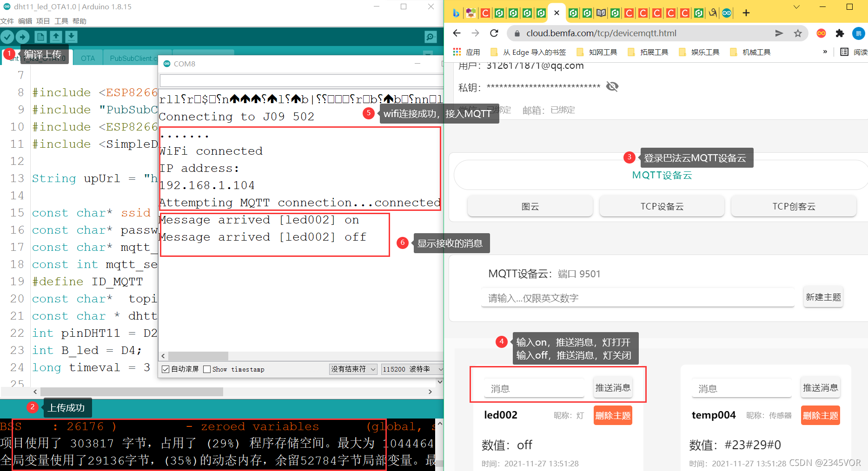The image size is (868, 471).
Task: Open the 机械工具 bookmark folder
Action: pos(750,52)
